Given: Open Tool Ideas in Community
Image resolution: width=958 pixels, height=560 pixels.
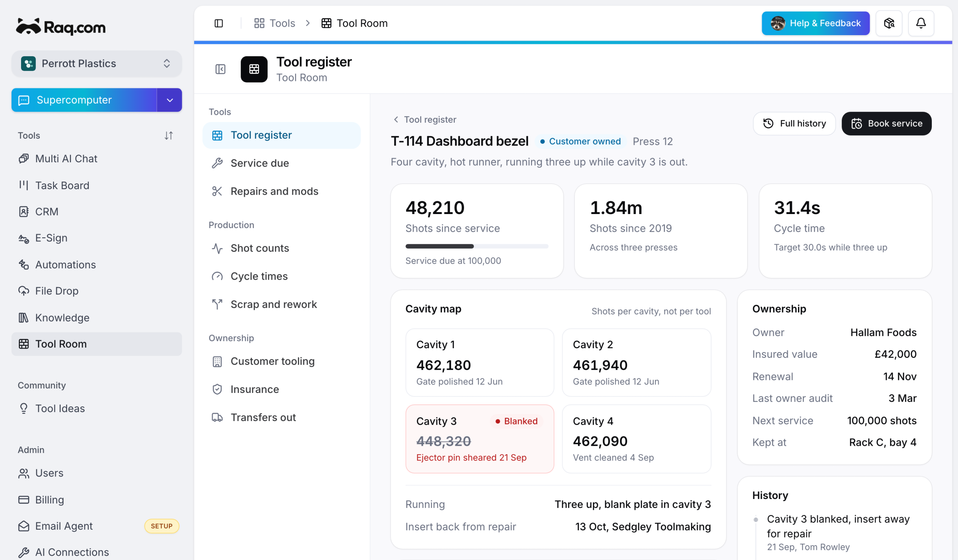Looking at the screenshot, I should (96, 408).
